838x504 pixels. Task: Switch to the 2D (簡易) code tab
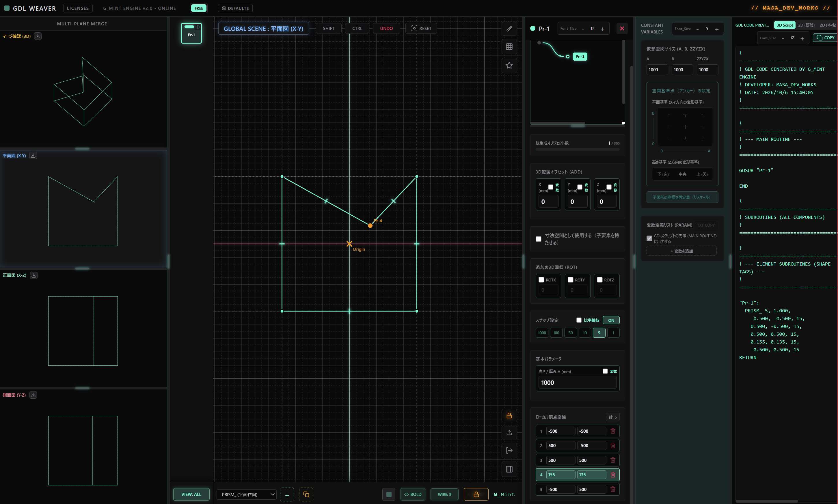tap(806, 25)
